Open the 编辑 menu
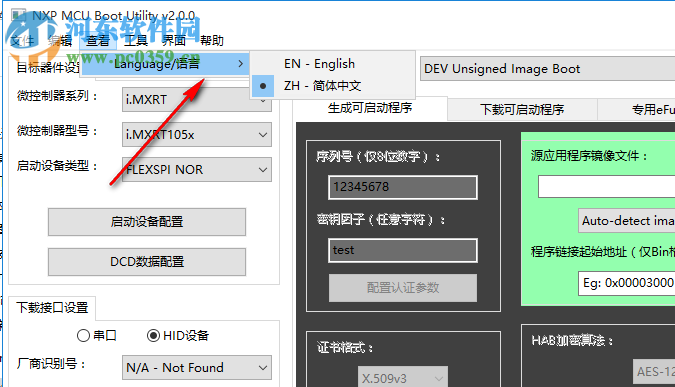 click(x=60, y=41)
